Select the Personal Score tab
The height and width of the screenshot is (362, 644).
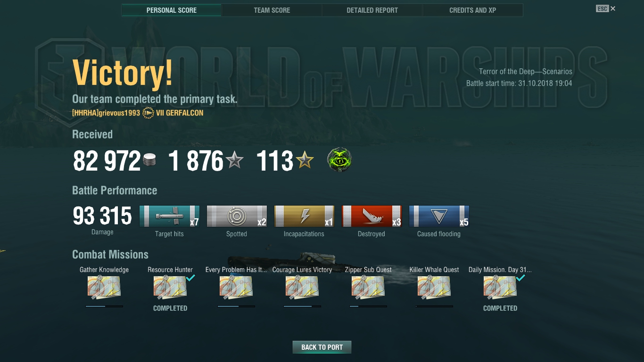(x=172, y=10)
